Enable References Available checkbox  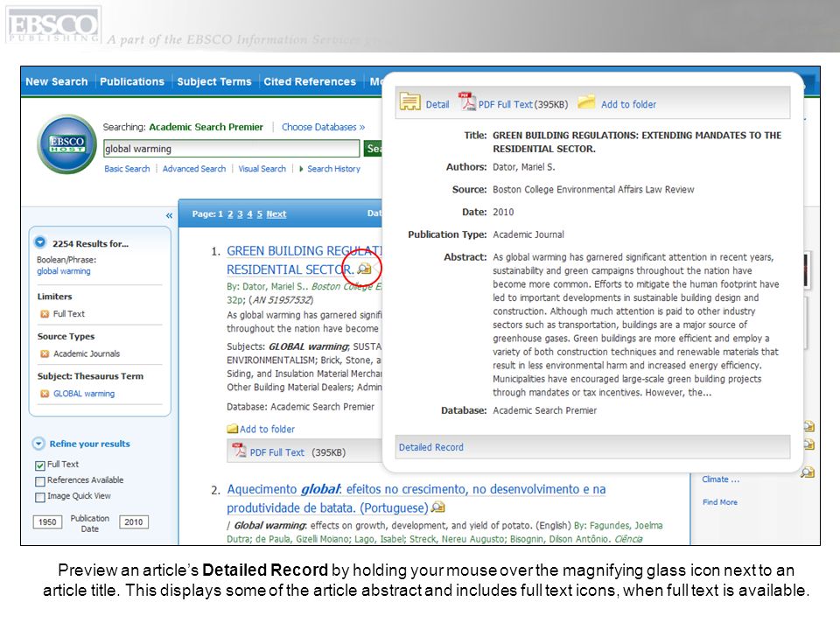pos(40,481)
